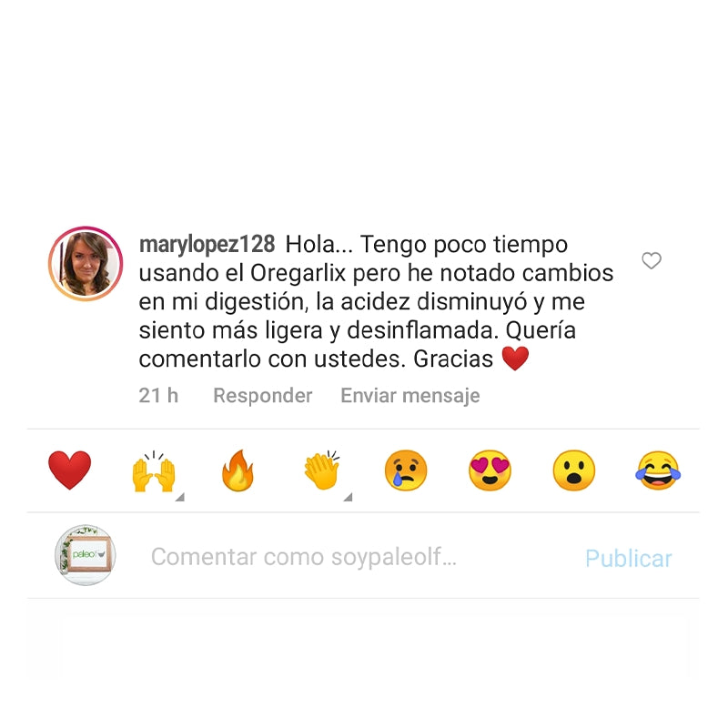Open marylopez128's profile picture story
Viewport: 728px width, 728px height.
(86, 264)
